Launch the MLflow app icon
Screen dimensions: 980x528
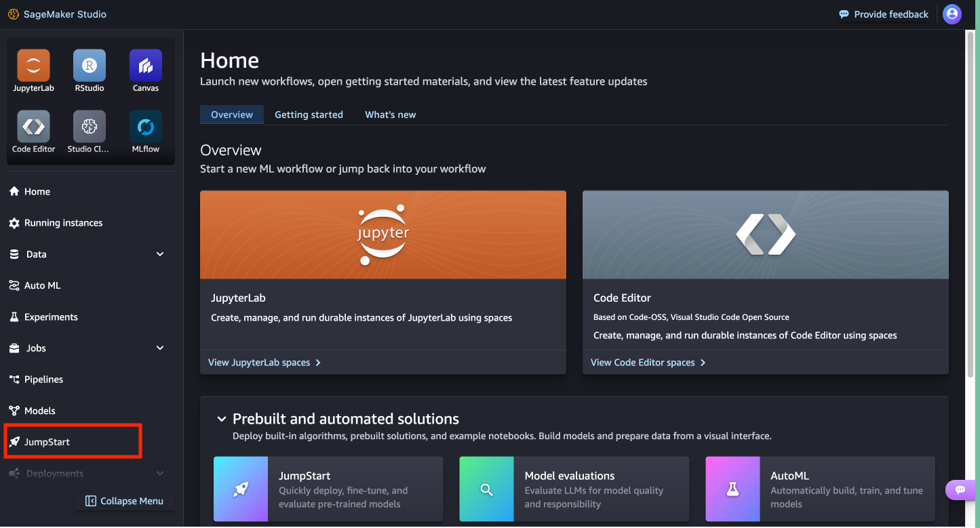tap(146, 126)
